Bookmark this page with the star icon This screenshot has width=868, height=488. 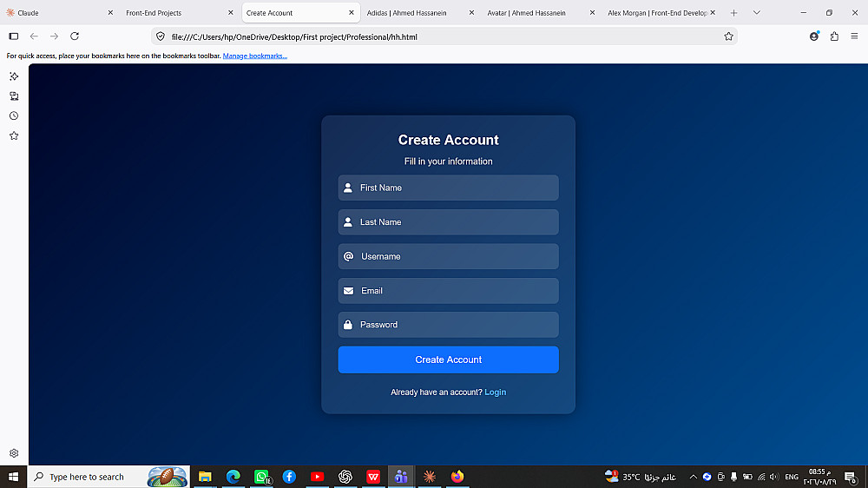pos(728,36)
